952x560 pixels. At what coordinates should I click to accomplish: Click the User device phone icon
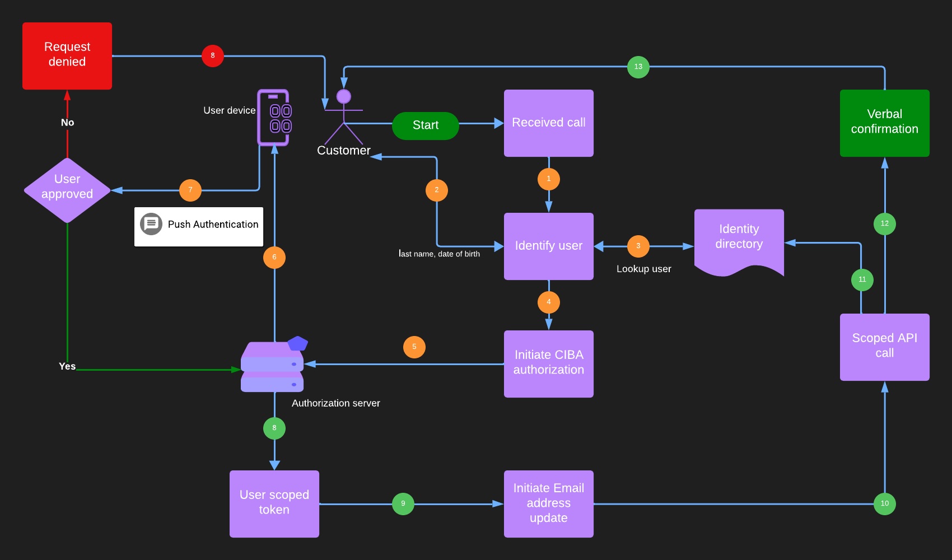coord(273,118)
